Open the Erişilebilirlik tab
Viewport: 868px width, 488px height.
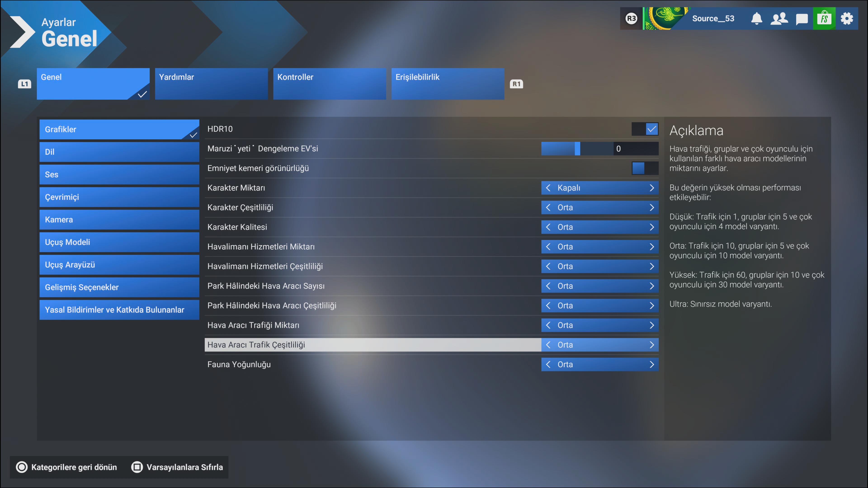tap(448, 84)
